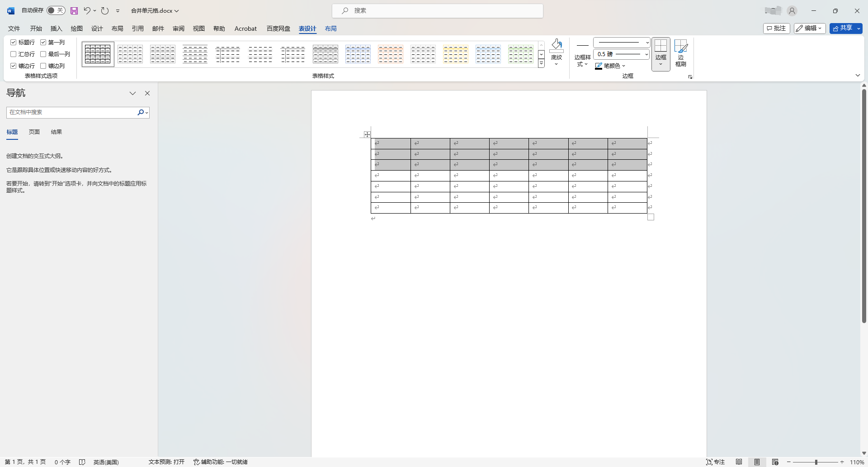This screenshot has height=467, width=868.
Task: Select the green-accent table style thumbnail
Action: pyautogui.click(x=521, y=54)
